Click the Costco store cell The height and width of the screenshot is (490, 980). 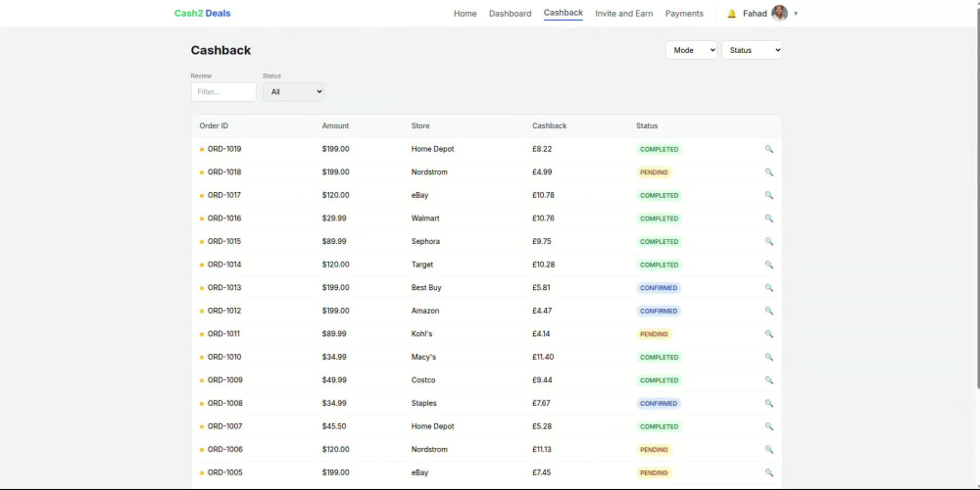[x=423, y=380]
